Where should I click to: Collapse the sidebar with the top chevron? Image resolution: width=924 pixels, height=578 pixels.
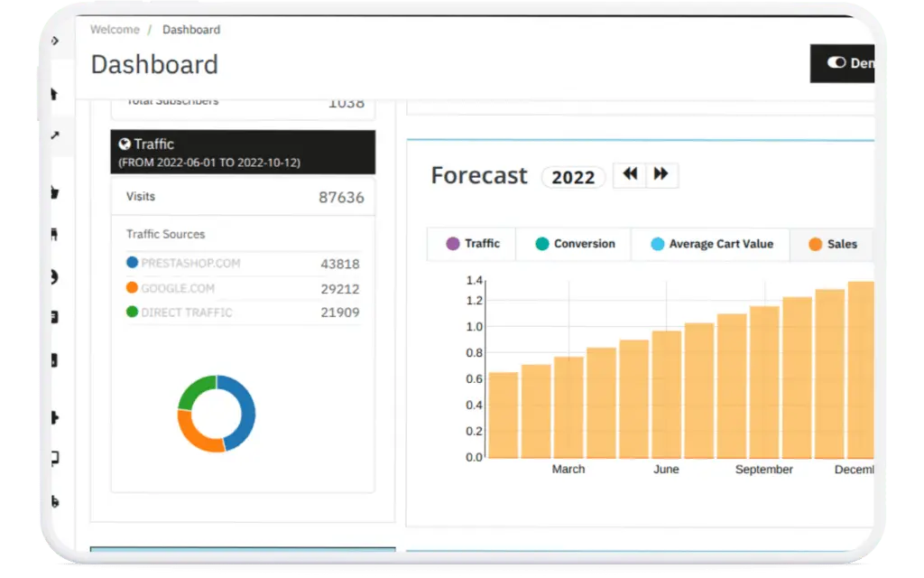coord(54,41)
